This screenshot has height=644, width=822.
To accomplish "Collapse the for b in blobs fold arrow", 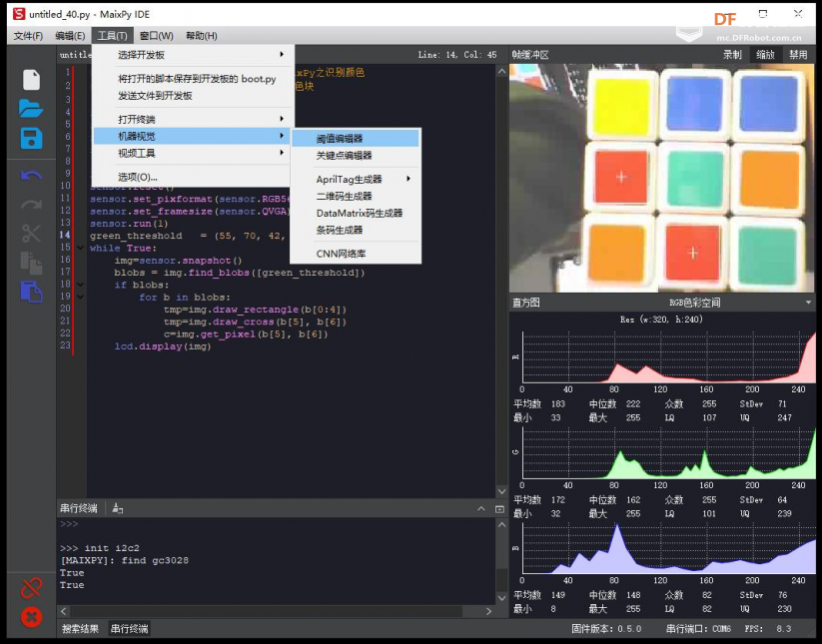I will [80, 298].
